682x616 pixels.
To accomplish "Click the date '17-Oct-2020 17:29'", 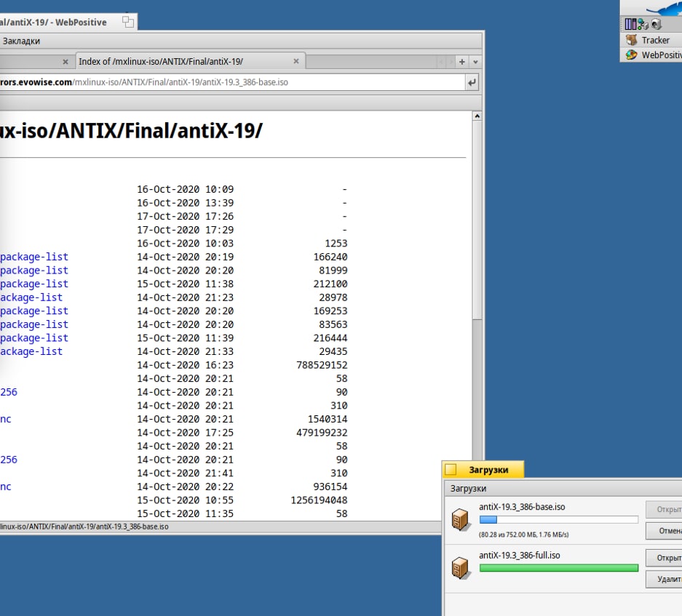I will click(x=186, y=230).
